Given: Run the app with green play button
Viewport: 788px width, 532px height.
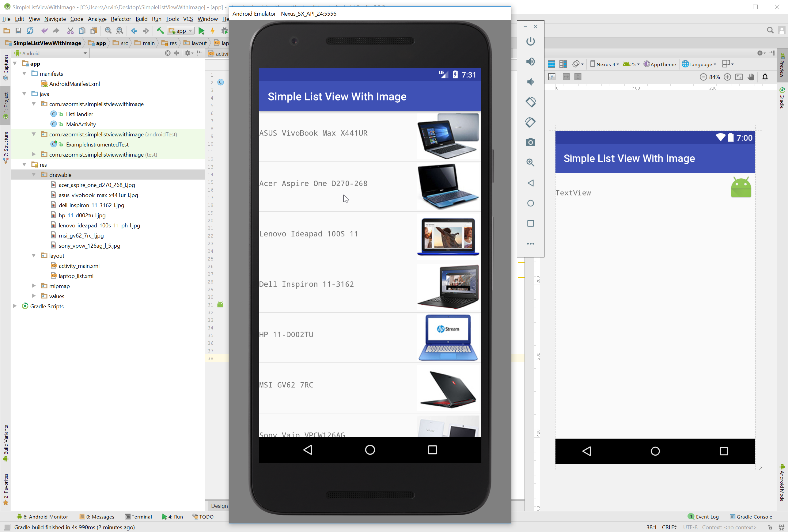Looking at the screenshot, I should click(201, 31).
